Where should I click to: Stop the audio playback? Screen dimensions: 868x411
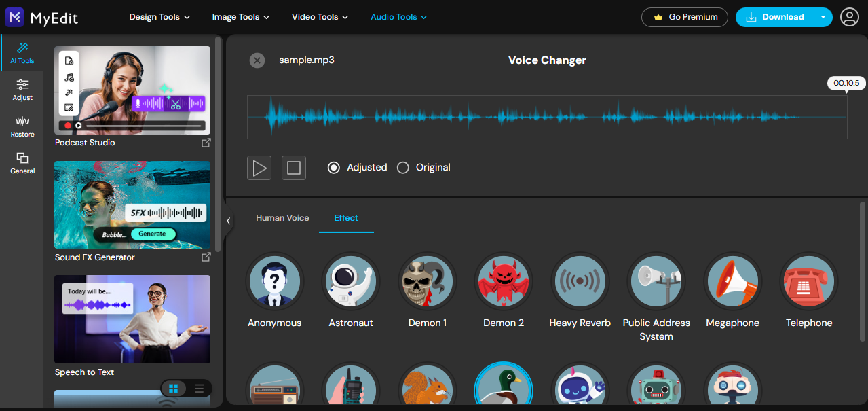[x=294, y=168]
